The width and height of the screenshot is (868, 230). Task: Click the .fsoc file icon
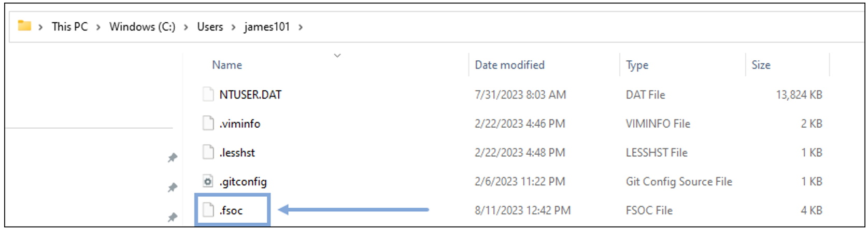point(208,210)
